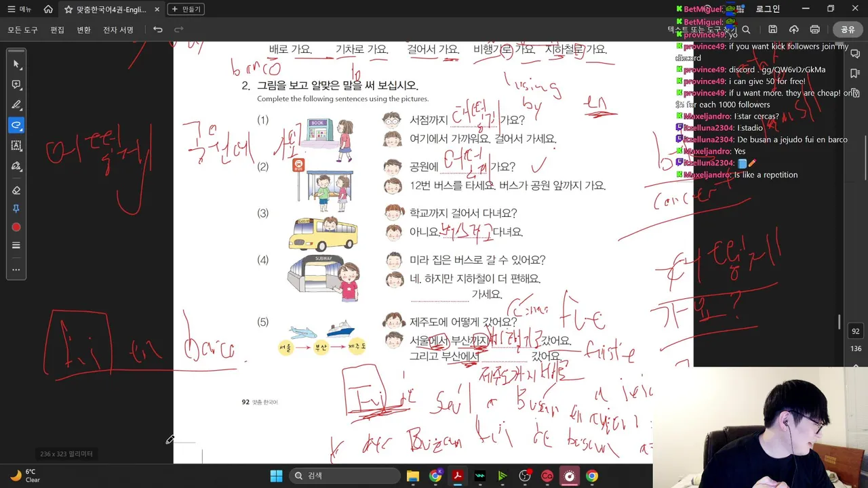Print the document with printer icon

(x=814, y=30)
